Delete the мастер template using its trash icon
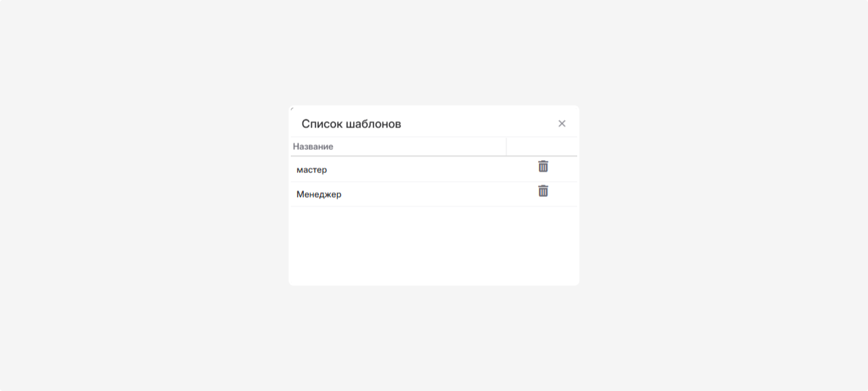 click(x=543, y=167)
